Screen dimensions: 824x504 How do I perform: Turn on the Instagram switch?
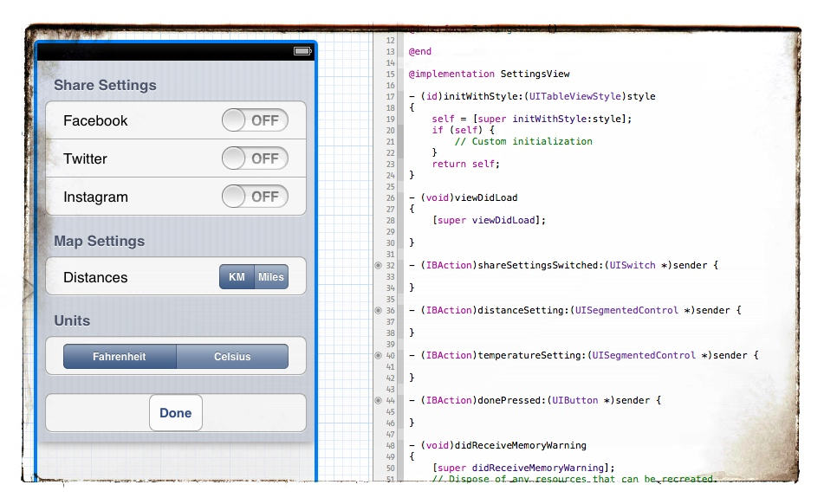(x=255, y=197)
